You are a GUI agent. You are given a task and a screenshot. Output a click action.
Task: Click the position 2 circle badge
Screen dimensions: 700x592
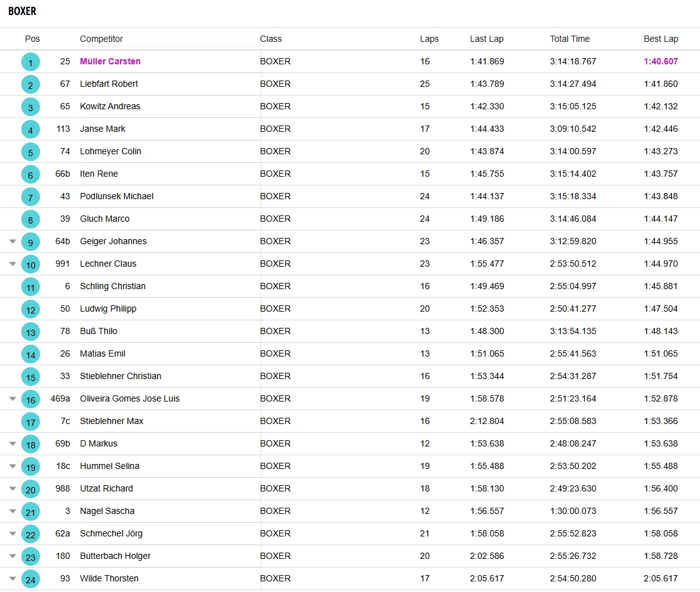pos(30,84)
